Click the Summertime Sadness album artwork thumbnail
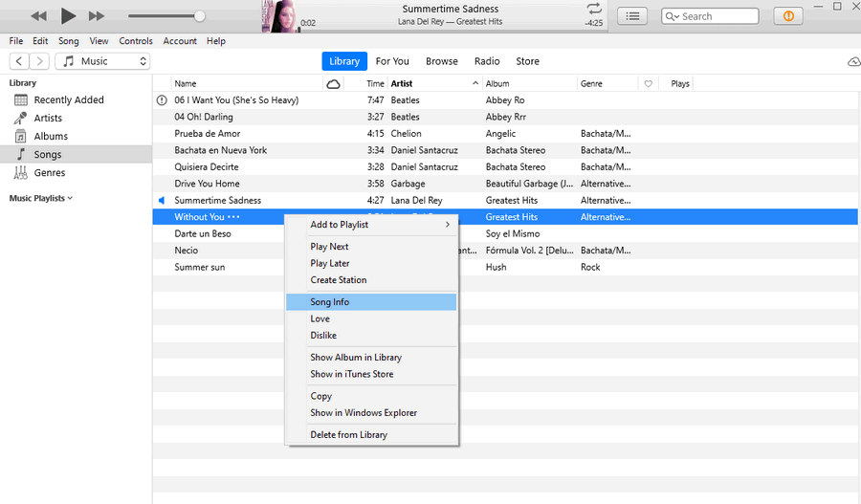 [x=278, y=16]
